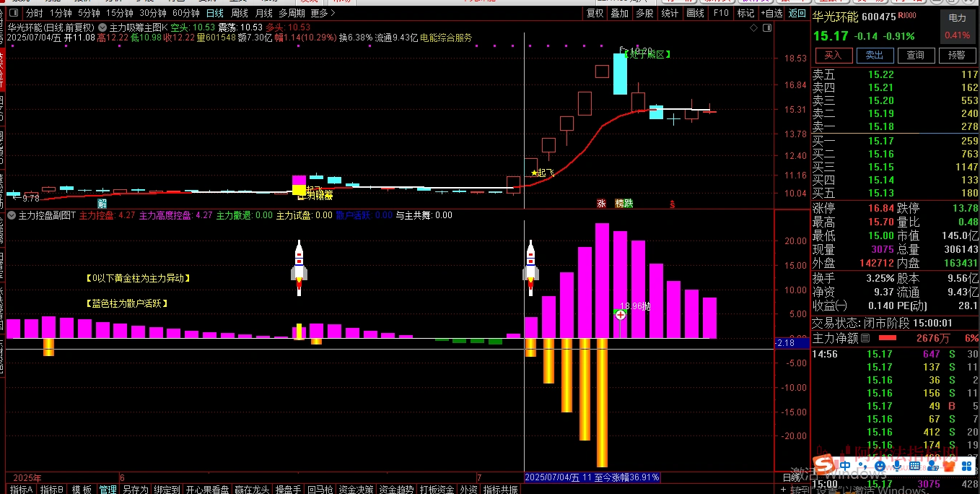Click the diamond icon above the price chart

click(x=754, y=27)
